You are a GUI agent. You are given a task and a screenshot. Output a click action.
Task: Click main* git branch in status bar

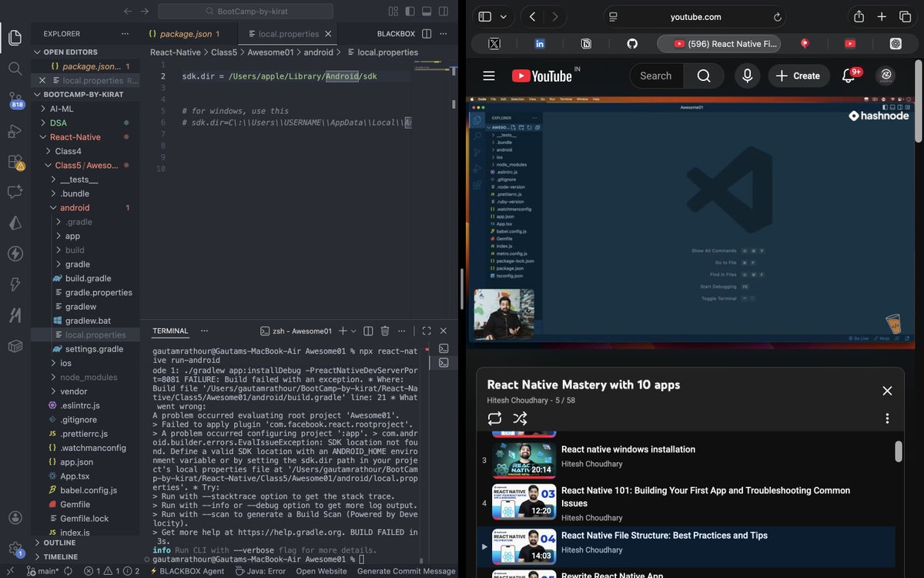(x=43, y=571)
